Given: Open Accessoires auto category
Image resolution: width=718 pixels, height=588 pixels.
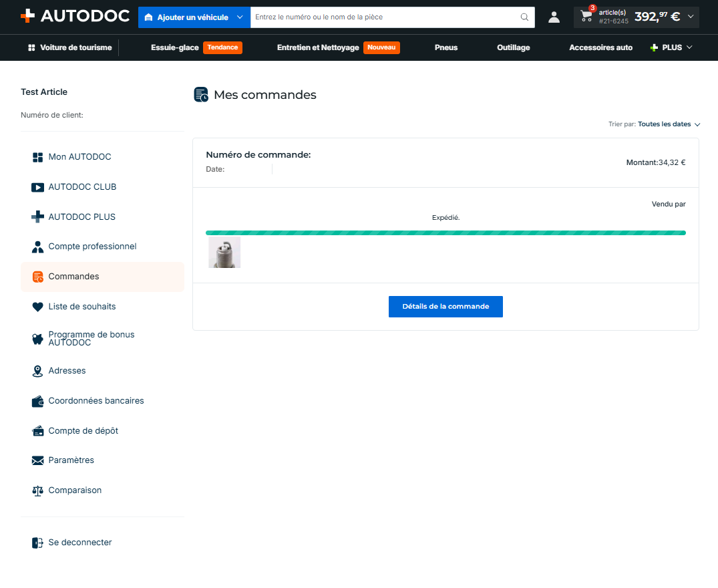Looking at the screenshot, I should [600, 47].
